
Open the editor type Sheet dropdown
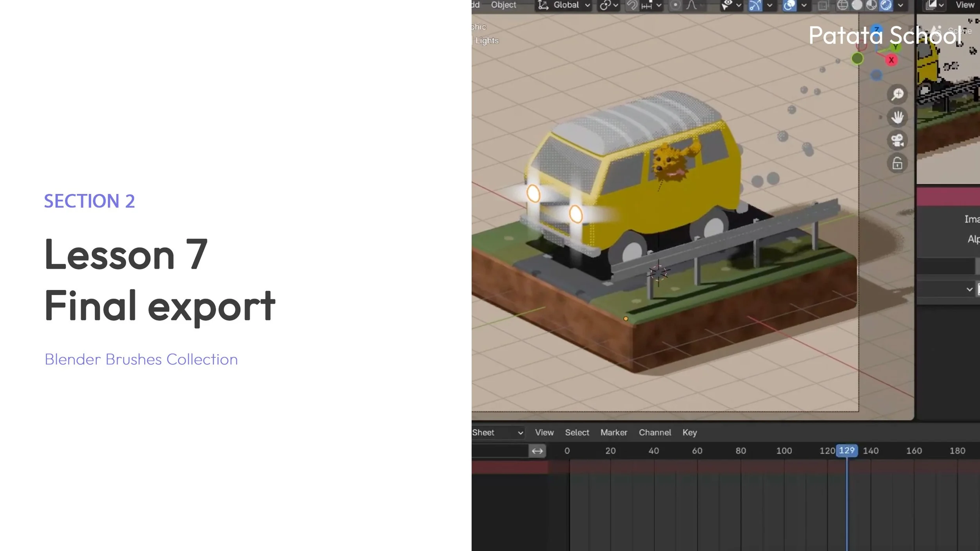coord(497,433)
